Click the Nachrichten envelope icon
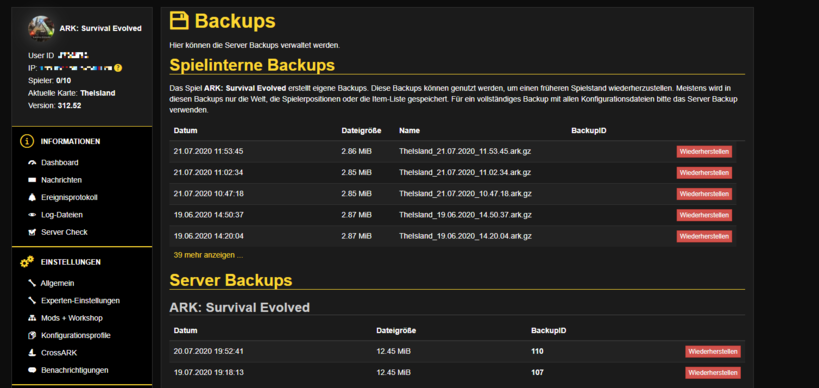819x388 pixels. (x=32, y=180)
